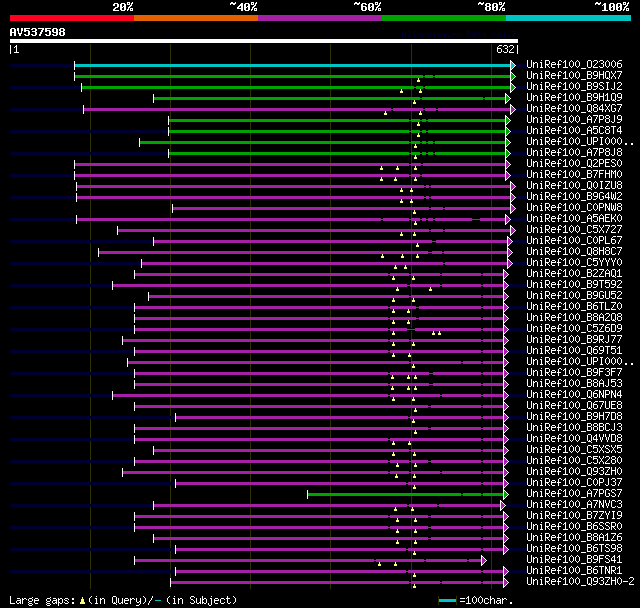This screenshot has width=640, height=608.
Task: Select the UniRef100_C5Z6D9 label
Action: pyautogui.click(x=574, y=329)
